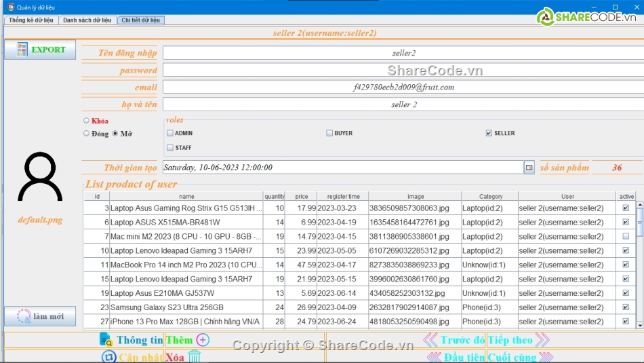The image size is (644, 363).
Task: Enable the ADMIN role checkbox
Action: tap(170, 134)
